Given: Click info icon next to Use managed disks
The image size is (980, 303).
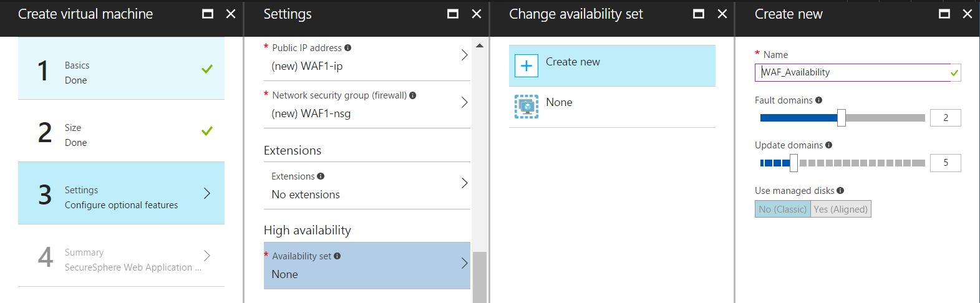Looking at the screenshot, I should (x=840, y=191).
